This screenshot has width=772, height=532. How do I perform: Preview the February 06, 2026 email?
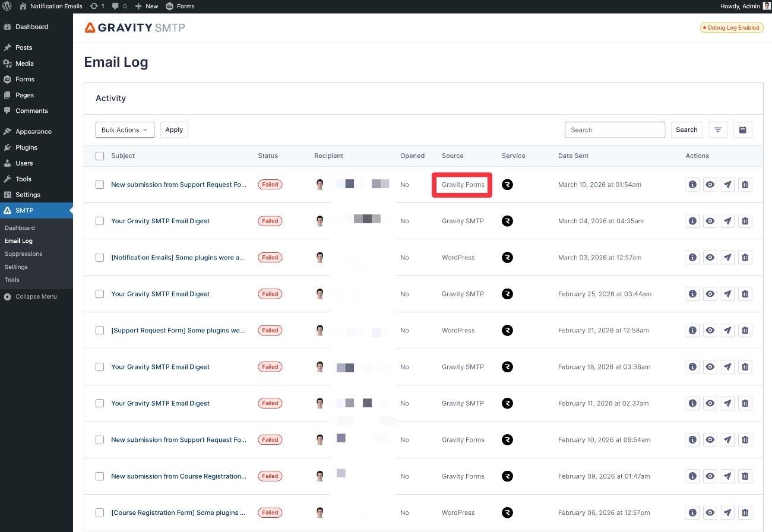(710, 512)
